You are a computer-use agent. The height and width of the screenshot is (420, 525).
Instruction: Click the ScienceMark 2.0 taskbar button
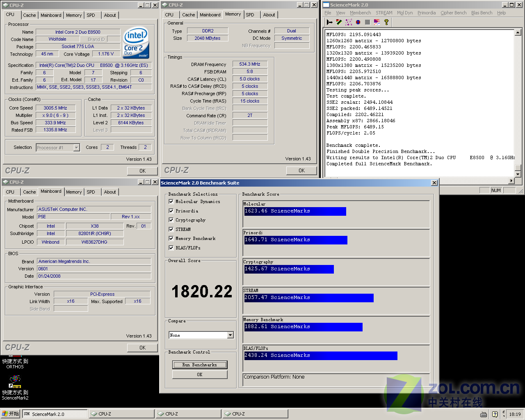[55, 414]
